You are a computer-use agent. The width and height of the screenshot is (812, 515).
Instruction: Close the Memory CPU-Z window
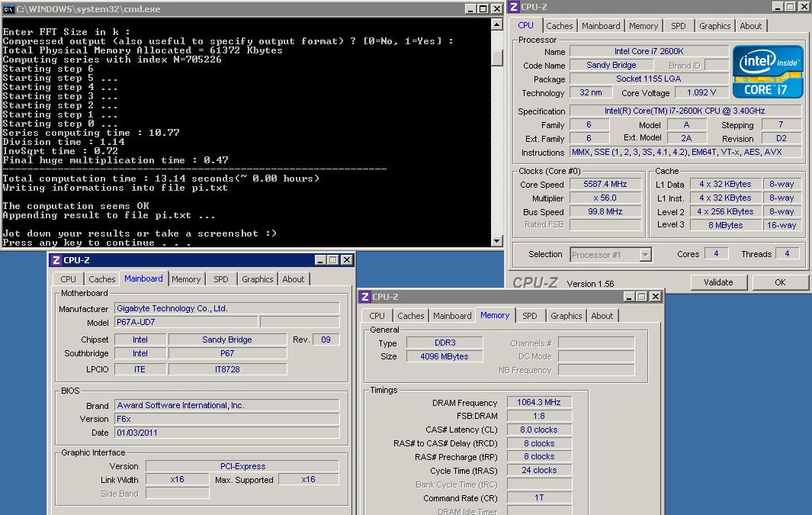pos(655,296)
